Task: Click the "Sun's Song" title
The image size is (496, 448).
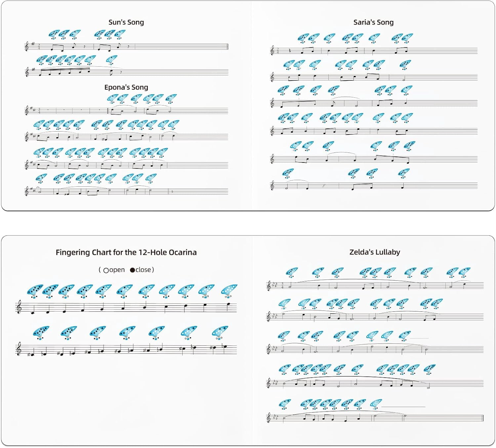Action: tap(126, 22)
